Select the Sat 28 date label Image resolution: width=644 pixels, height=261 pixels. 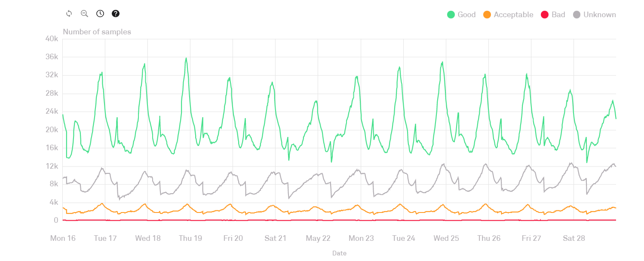point(574,238)
